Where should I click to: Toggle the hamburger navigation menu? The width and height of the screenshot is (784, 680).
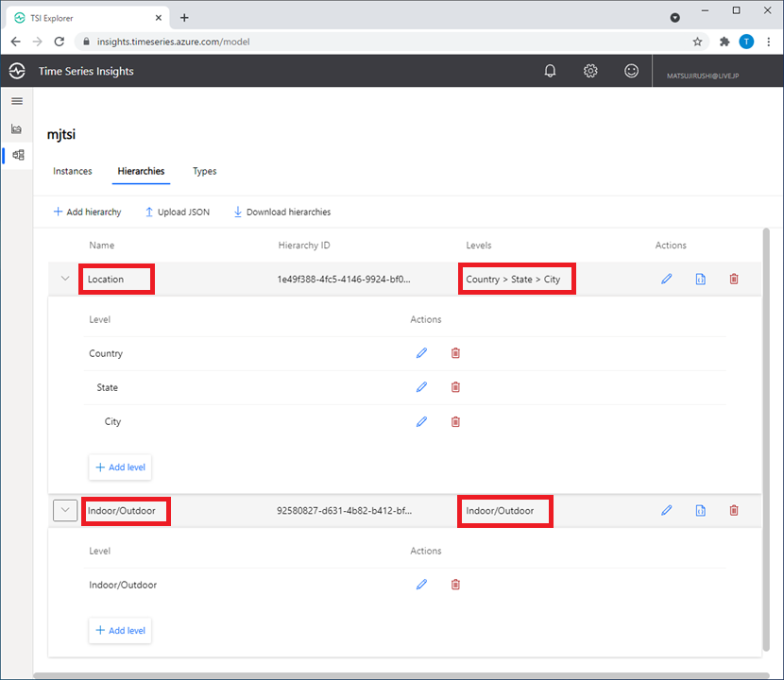(17, 101)
